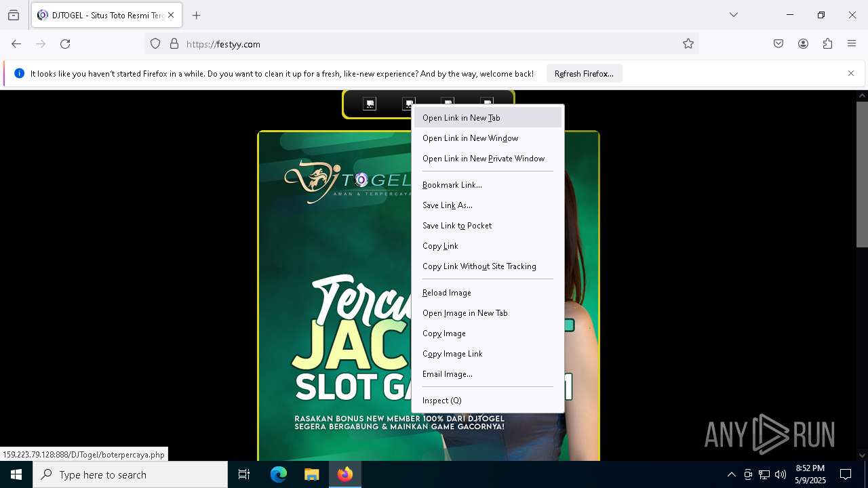Bookmark this page with the star
Viewport: 868px width, 488px height.
coord(688,44)
